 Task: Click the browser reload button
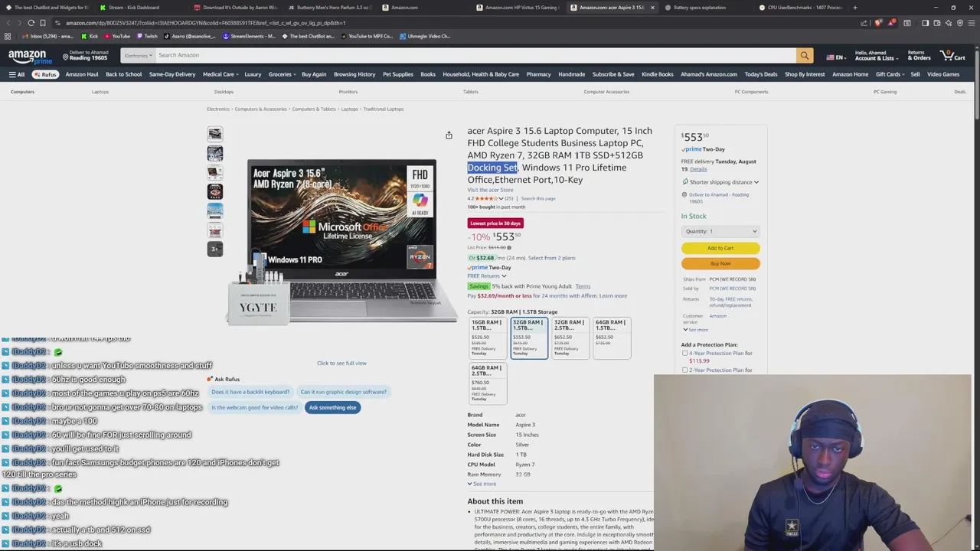click(x=31, y=23)
